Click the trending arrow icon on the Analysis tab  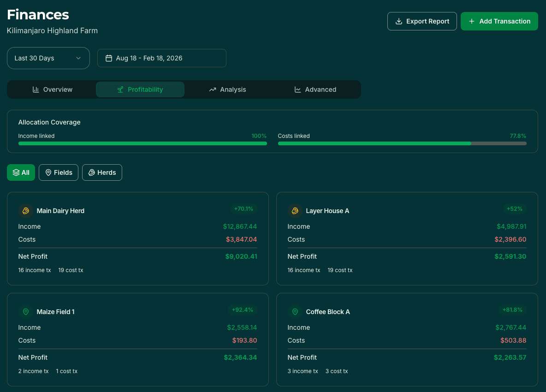pyautogui.click(x=212, y=89)
